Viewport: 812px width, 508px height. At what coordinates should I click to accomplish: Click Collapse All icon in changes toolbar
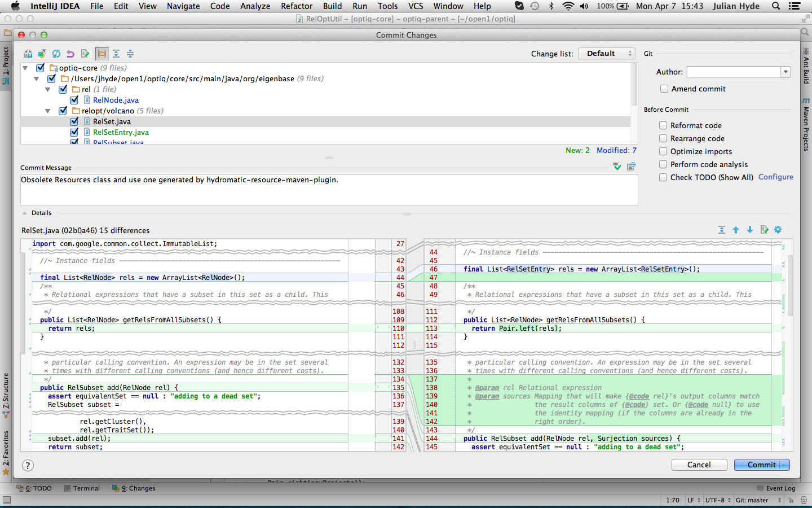pyautogui.click(x=130, y=54)
